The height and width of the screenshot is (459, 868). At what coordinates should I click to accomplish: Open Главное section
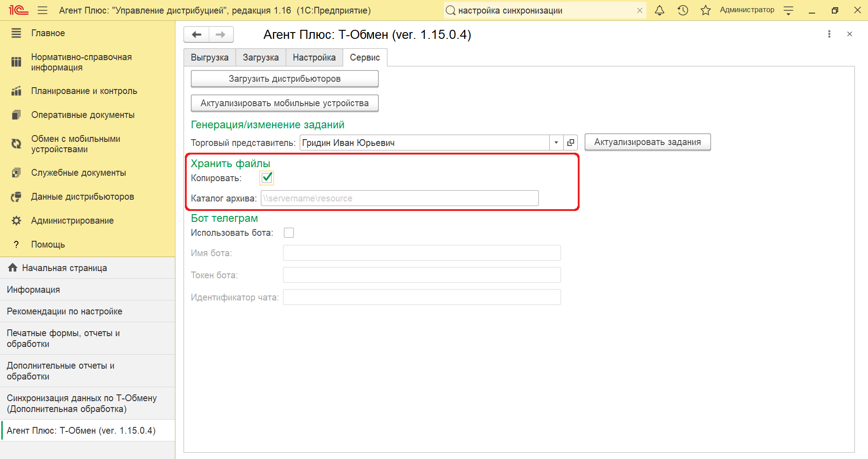click(87, 33)
